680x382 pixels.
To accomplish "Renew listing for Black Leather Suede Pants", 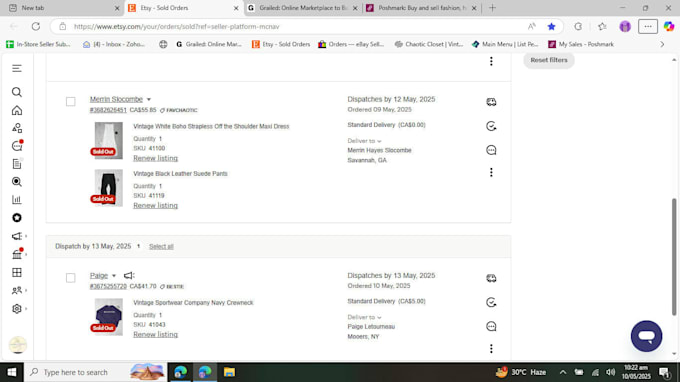I will 155,206.
